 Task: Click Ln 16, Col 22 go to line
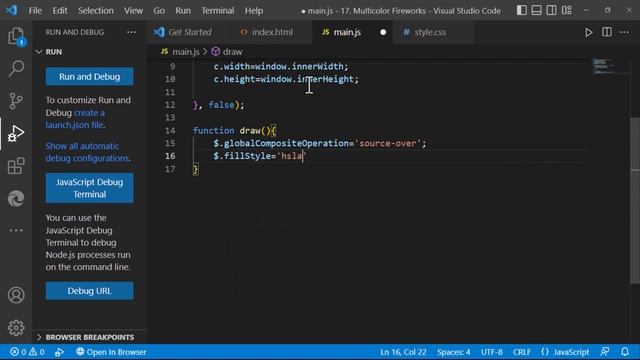403,352
